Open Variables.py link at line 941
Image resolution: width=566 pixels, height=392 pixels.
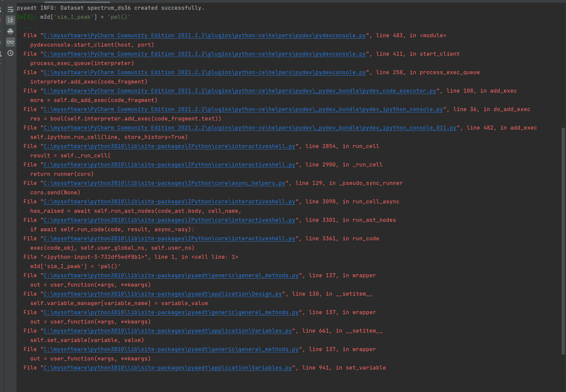click(x=168, y=368)
